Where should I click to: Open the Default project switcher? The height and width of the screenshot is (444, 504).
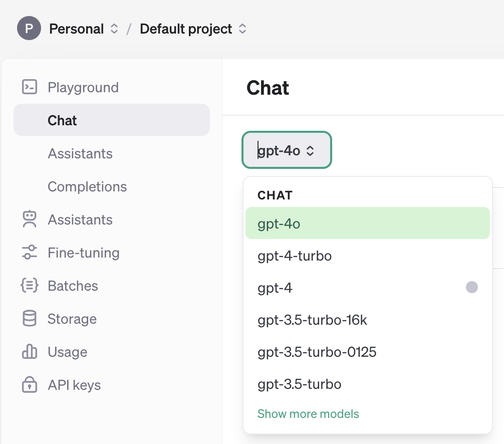click(x=193, y=29)
